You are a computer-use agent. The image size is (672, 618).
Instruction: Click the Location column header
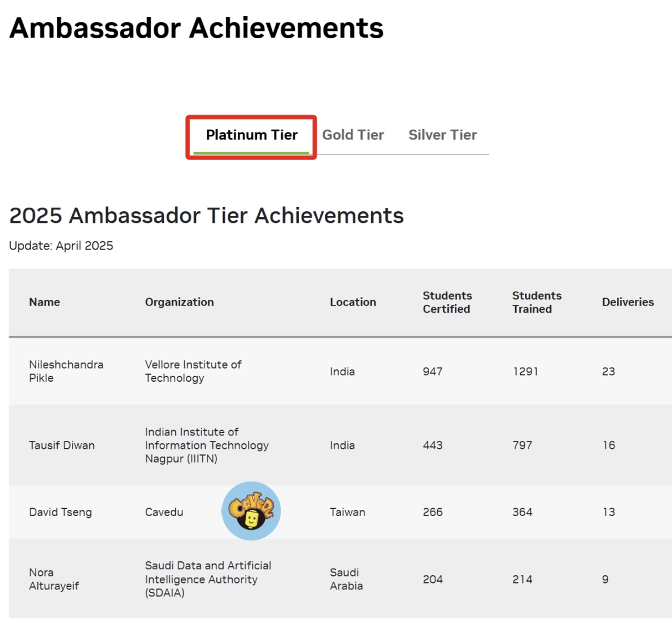coord(353,302)
